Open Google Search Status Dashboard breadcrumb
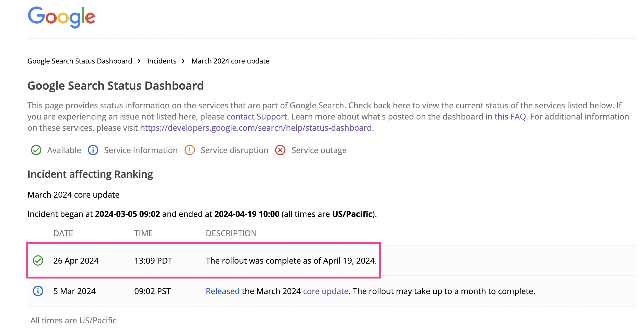This screenshot has width=644, height=328. (80, 61)
